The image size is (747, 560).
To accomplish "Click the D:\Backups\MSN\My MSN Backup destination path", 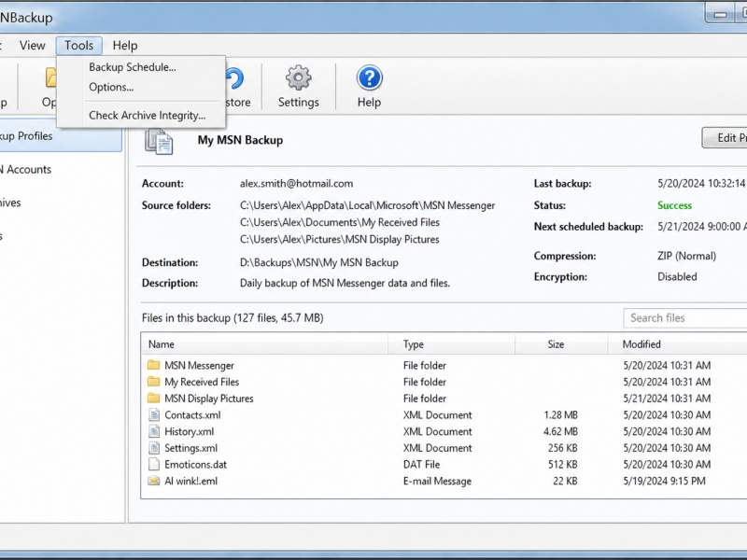I will point(319,262).
